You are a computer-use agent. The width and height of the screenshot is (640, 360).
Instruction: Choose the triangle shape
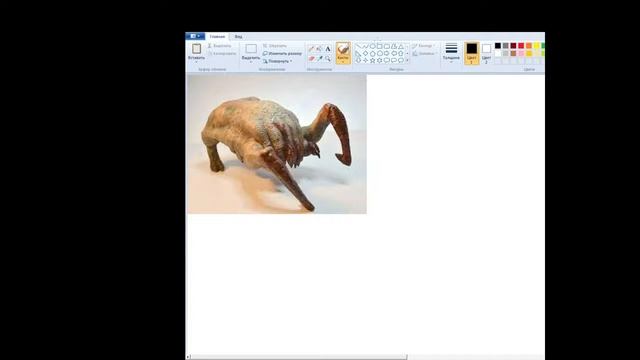pyautogui.click(x=401, y=46)
